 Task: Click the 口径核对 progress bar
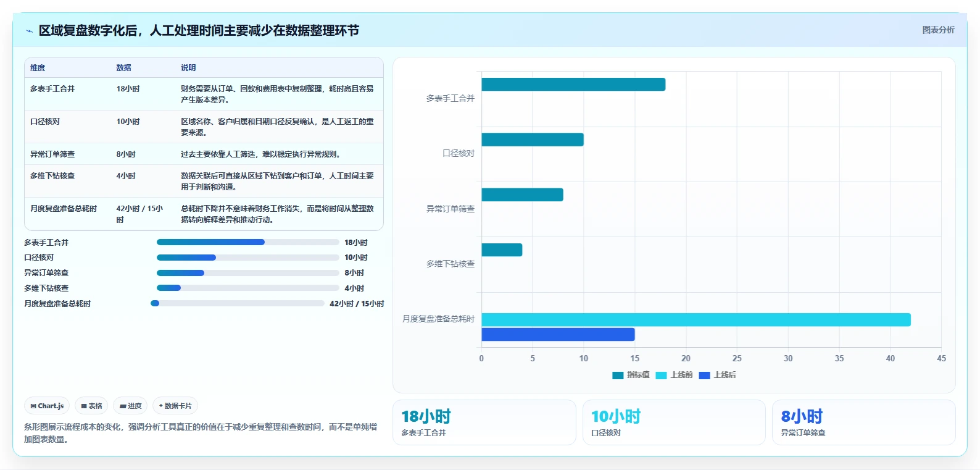pos(247,258)
